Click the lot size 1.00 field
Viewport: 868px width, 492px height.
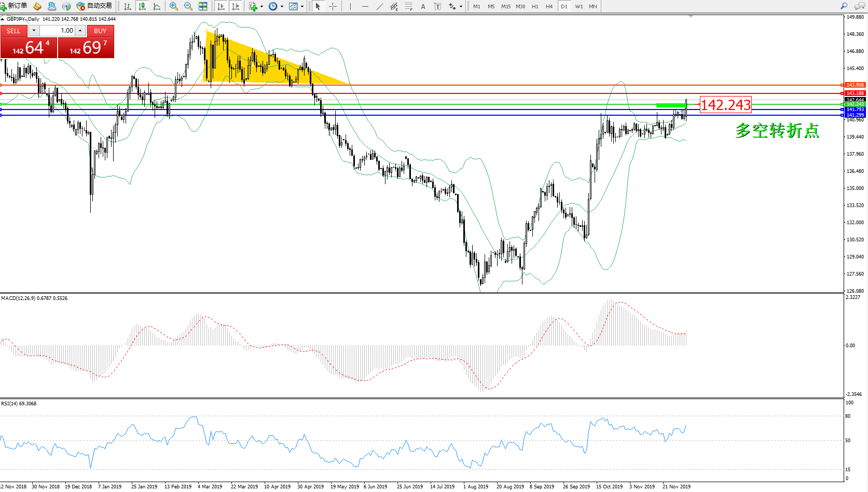[58, 31]
